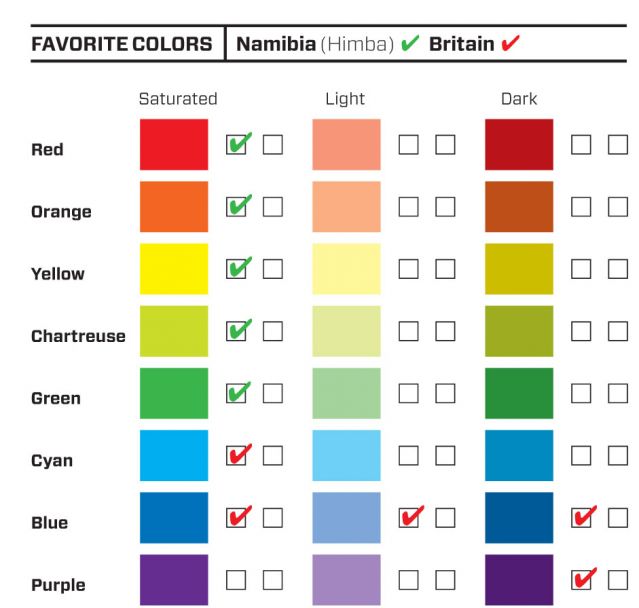Viewport: 639px width, 608px height.
Task: Uncheck the red-checked box next to light Blue
Action: tap(409, 518)
